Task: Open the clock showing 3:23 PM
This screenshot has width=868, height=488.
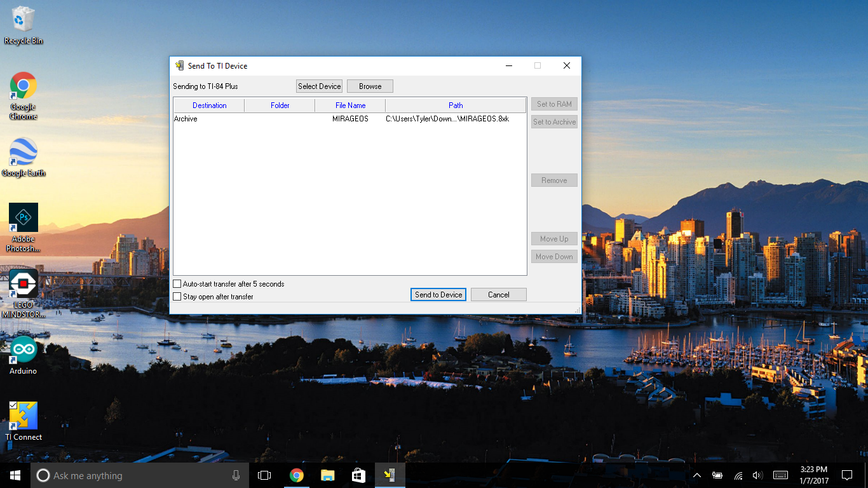Action: [813, 475]
